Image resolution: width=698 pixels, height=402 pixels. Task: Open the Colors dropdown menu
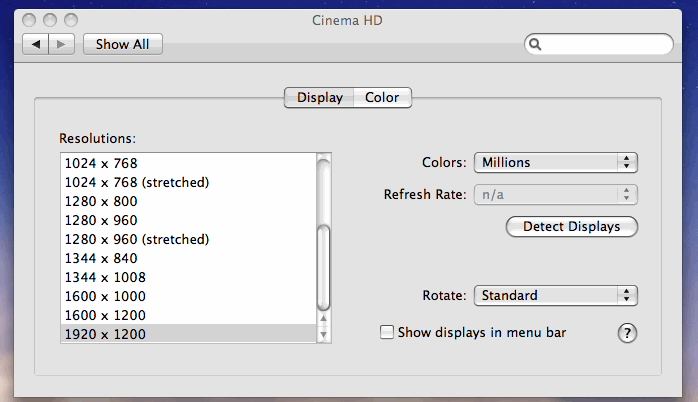tap(556, 162)
